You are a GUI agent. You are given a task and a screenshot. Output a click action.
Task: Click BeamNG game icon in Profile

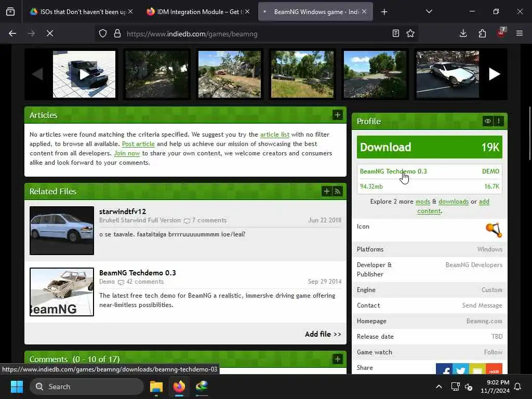494,230
